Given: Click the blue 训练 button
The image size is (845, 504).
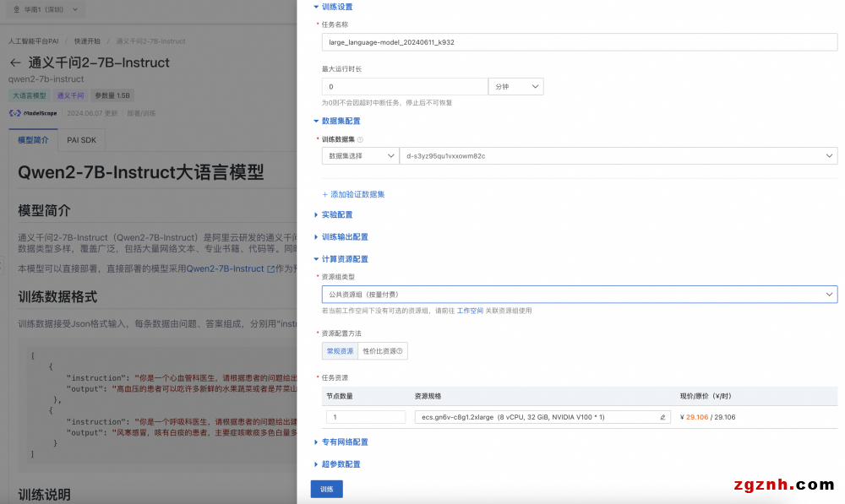Looking at the screenshot, I should [326, 489].
